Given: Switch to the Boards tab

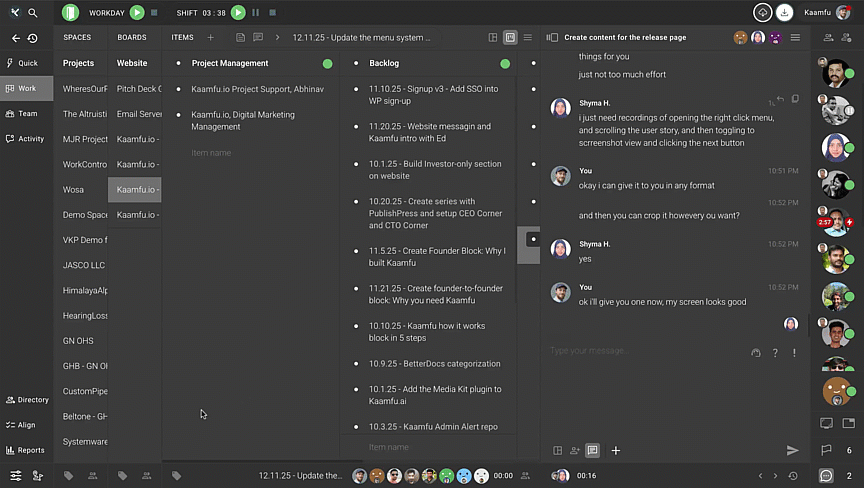Looking at the screenshot, I should pos(131,38).
